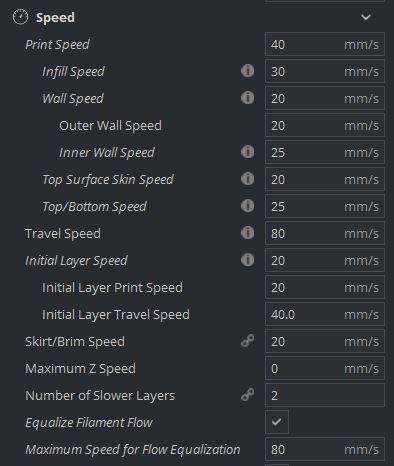Click the info icon next to Travel Speed
The image size is (394, 466).
click(x=247, y=233)
